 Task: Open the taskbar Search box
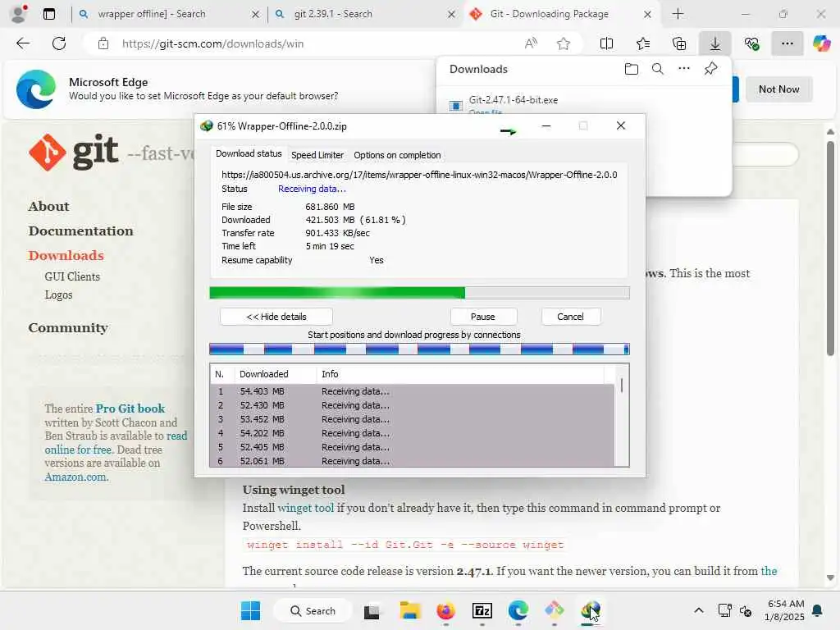(x=313, y=610)
